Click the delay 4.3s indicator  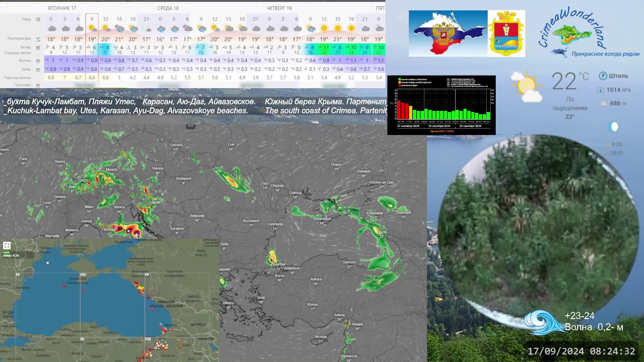tap(11, 255)
